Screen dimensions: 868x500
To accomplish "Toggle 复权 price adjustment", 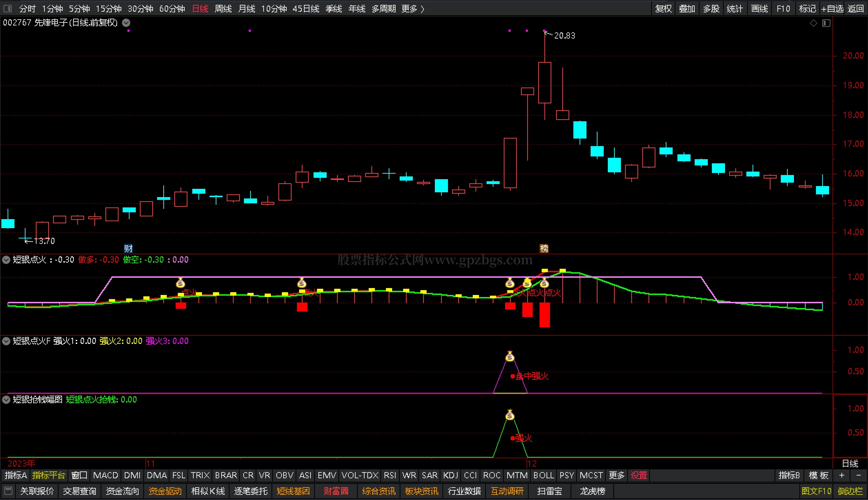I will coord(663,9).
